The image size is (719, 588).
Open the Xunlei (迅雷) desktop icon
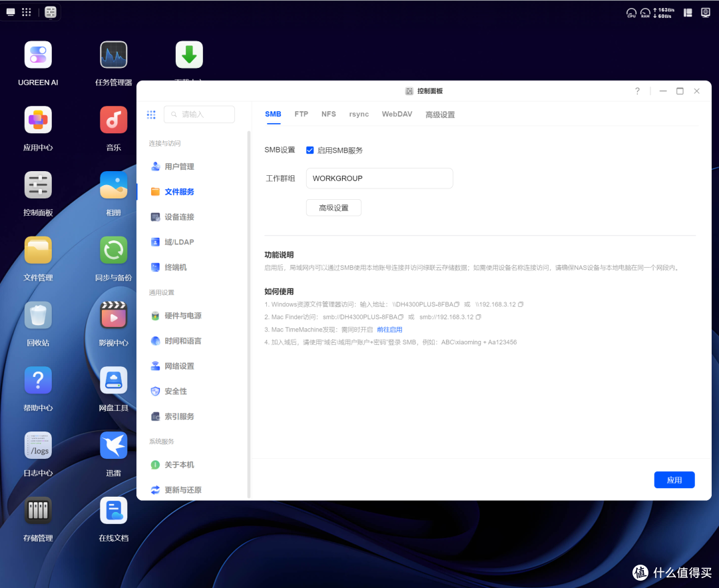point(114,445)
